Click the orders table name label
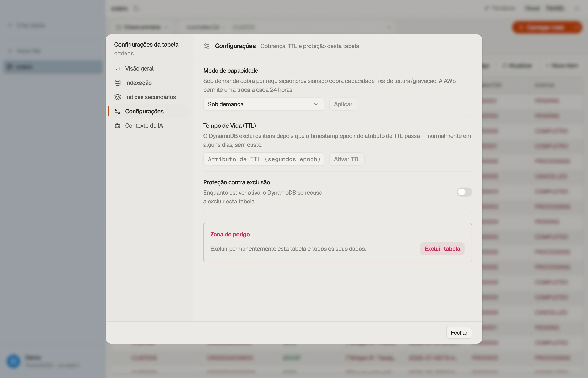This screenshot has height=378, width=588. coord(124,53)
